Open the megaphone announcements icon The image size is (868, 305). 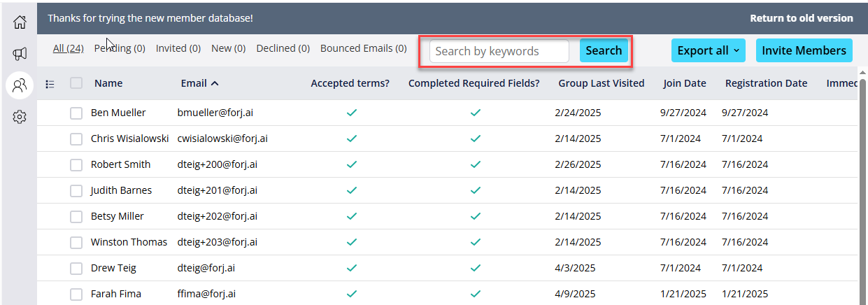[x=20, y=54]
